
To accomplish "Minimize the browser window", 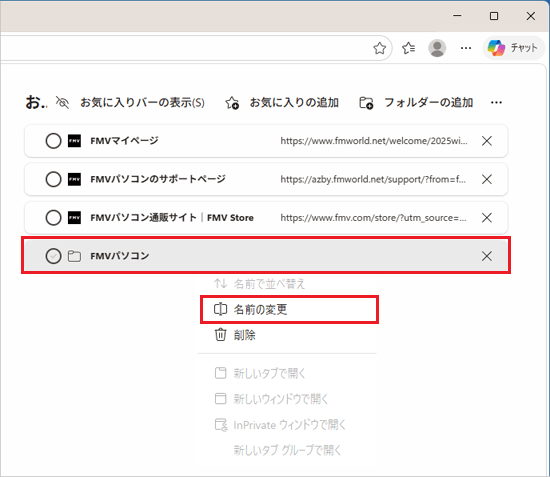I will pos(457,16).
